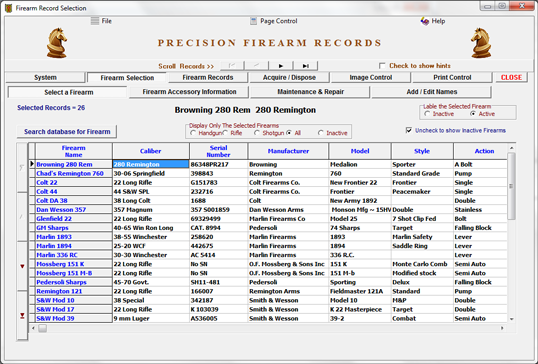Click the grayed page-up arrow in side strip

click(x=22, y=217)
